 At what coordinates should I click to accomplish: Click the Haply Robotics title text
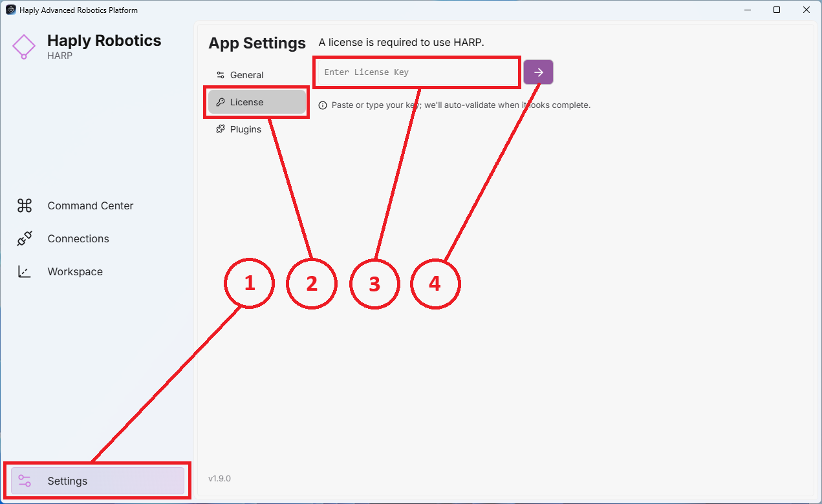click(x=104, y=40)
